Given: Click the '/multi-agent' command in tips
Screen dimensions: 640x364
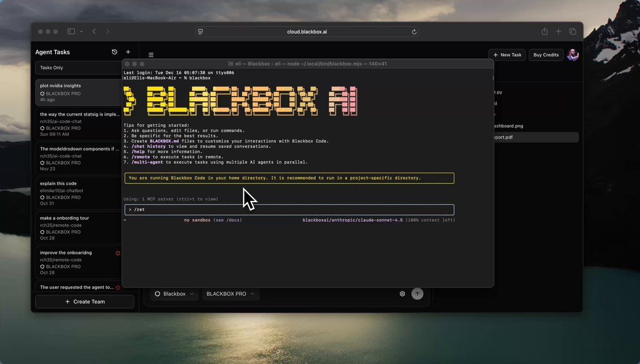Looking at the screenshot, I should [x=148, y=162].
